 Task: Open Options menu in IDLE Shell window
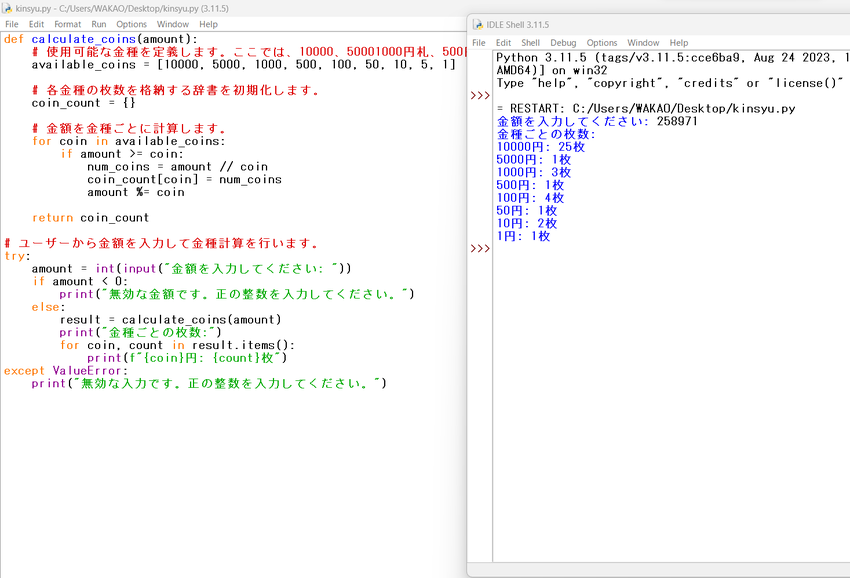point(602,43)
